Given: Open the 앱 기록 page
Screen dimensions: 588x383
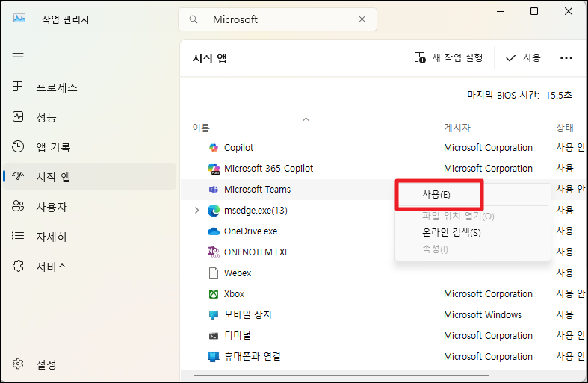Looking at the screenshot, I should click(x=90, y=147).
